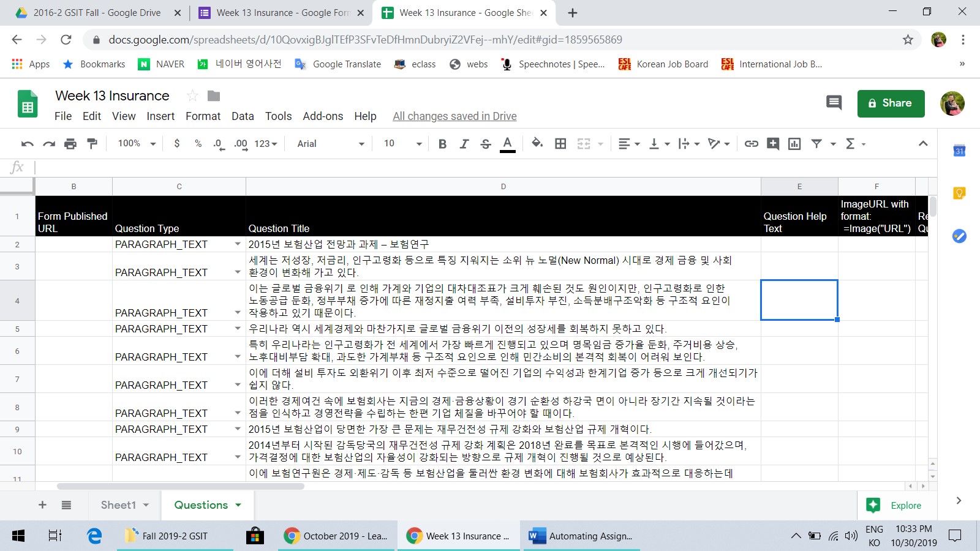Expand Question Type dropdown in row 2
This screenshot has height=551, width=980.
(238, 244)
